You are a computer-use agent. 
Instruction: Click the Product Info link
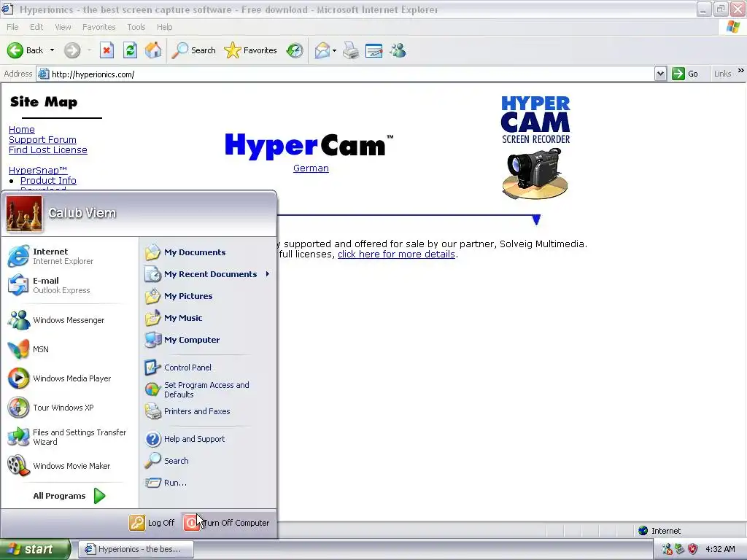click(x=48, y=181)
